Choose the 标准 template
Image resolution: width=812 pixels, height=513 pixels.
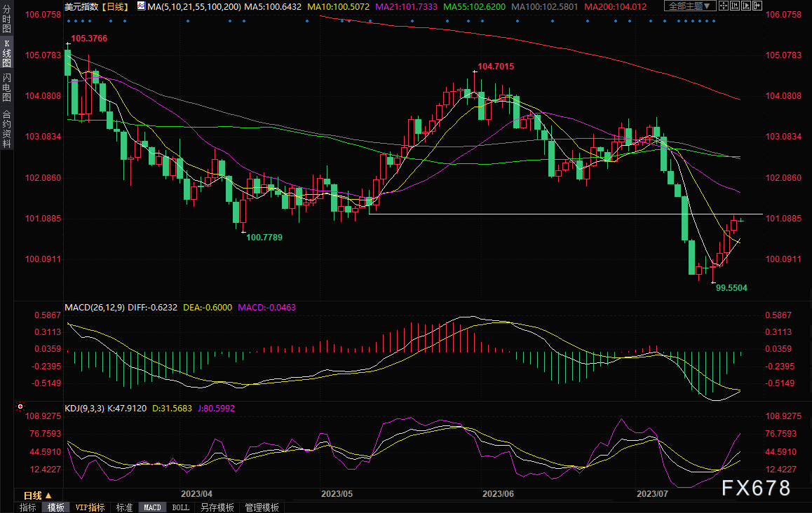[x=124, y=507]
